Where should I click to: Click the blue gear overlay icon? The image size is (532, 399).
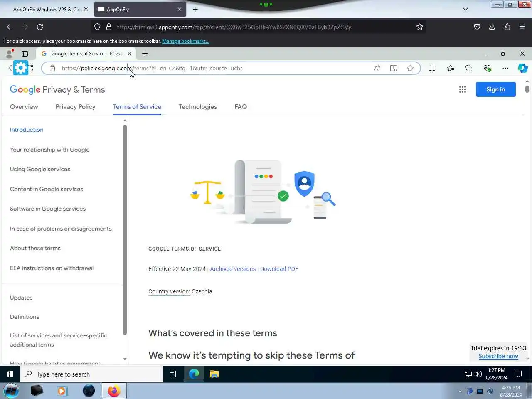(x=20, y=68)
